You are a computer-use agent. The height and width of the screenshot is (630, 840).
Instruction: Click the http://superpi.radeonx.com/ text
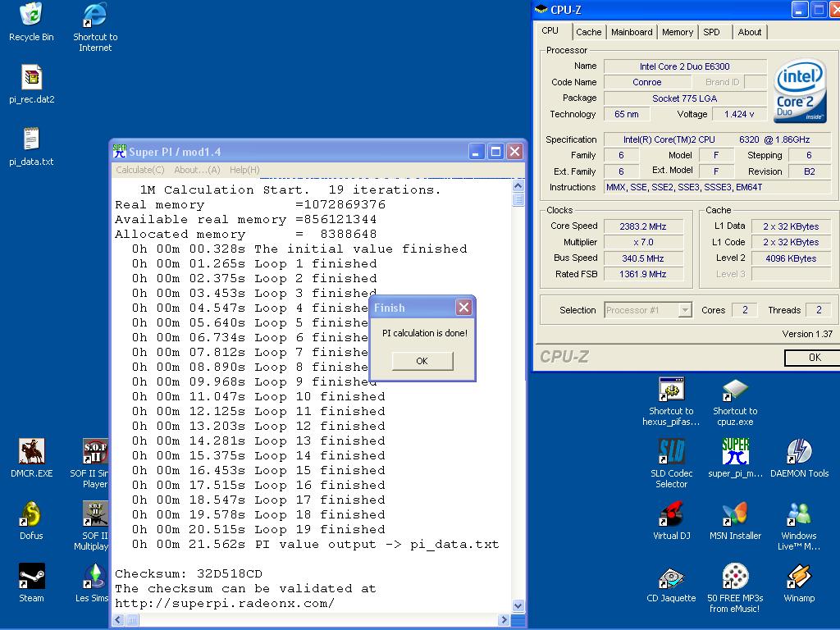225,603
